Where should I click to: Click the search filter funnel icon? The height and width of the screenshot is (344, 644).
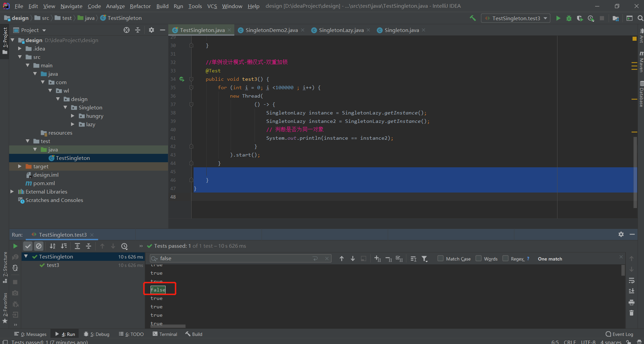click(425, 259)
